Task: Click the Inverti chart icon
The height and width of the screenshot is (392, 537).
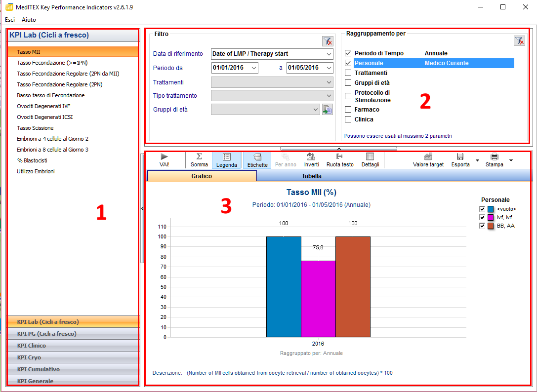Action: (311, 157)
